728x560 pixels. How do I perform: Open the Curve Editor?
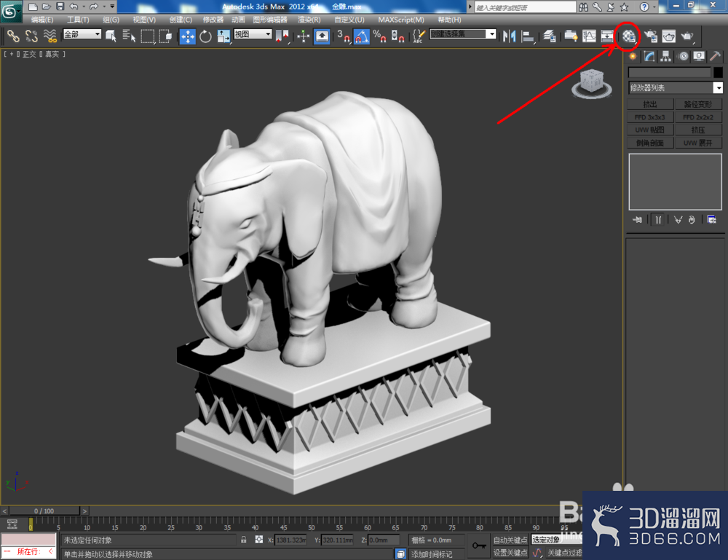pos(589,36)
